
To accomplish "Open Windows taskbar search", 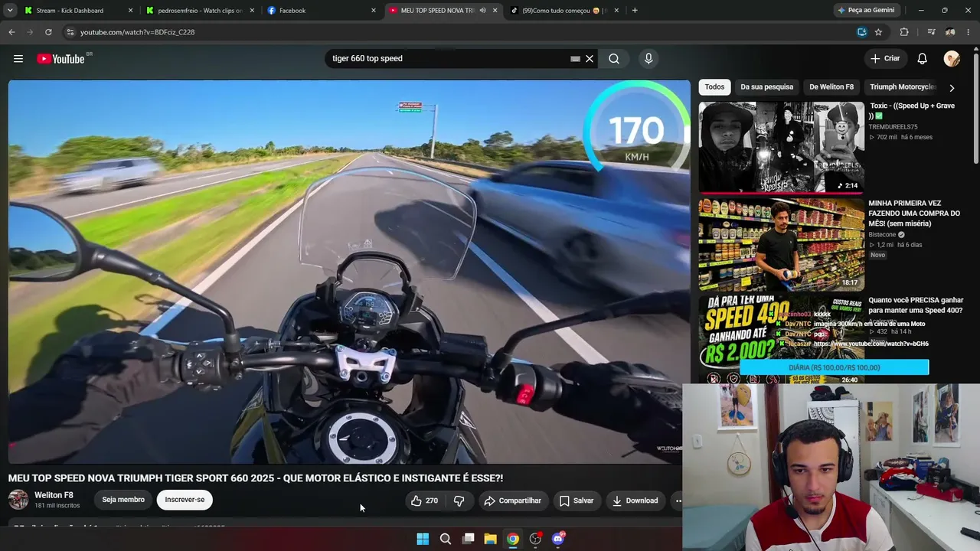I will click(446, 539).
